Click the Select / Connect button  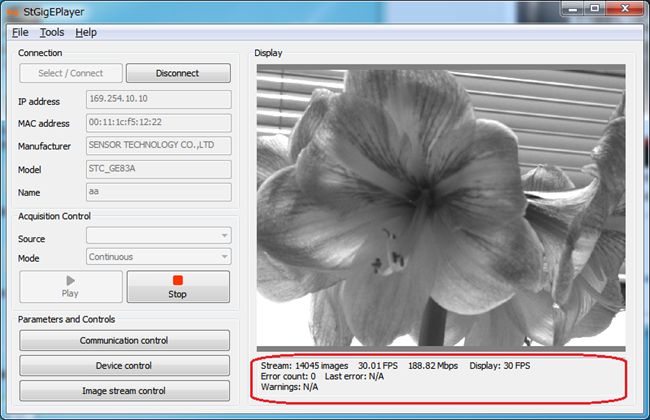pyautogui.click(x=70, y=73)
